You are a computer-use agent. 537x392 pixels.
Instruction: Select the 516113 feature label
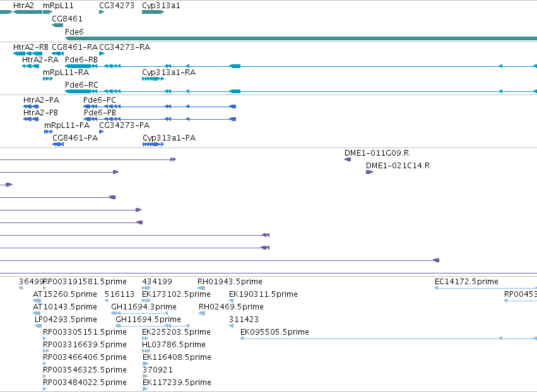(119, 294)
